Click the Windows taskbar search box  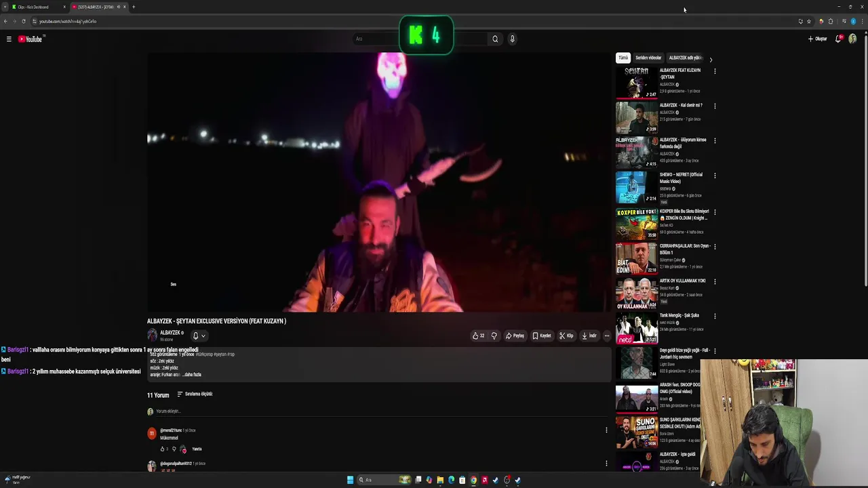click(x=383, y=480)
